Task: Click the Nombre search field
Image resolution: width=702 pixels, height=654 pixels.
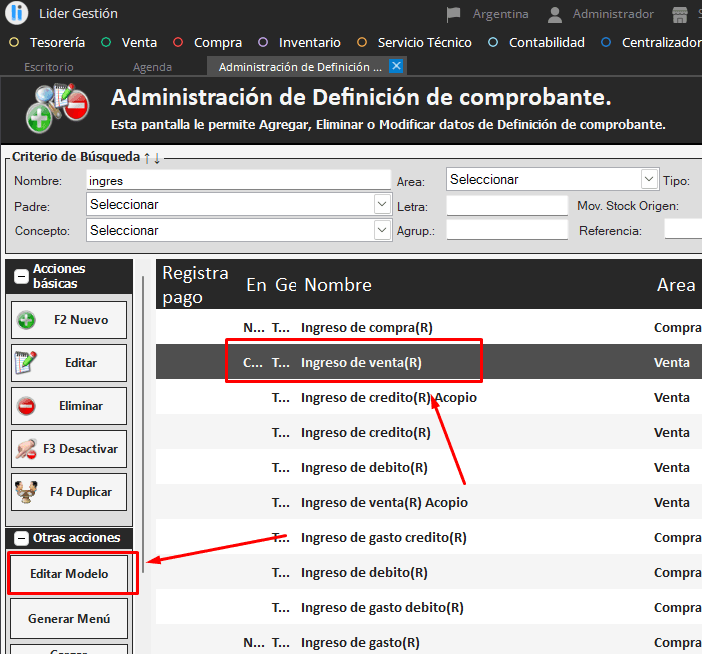Action: click(238, 180)
